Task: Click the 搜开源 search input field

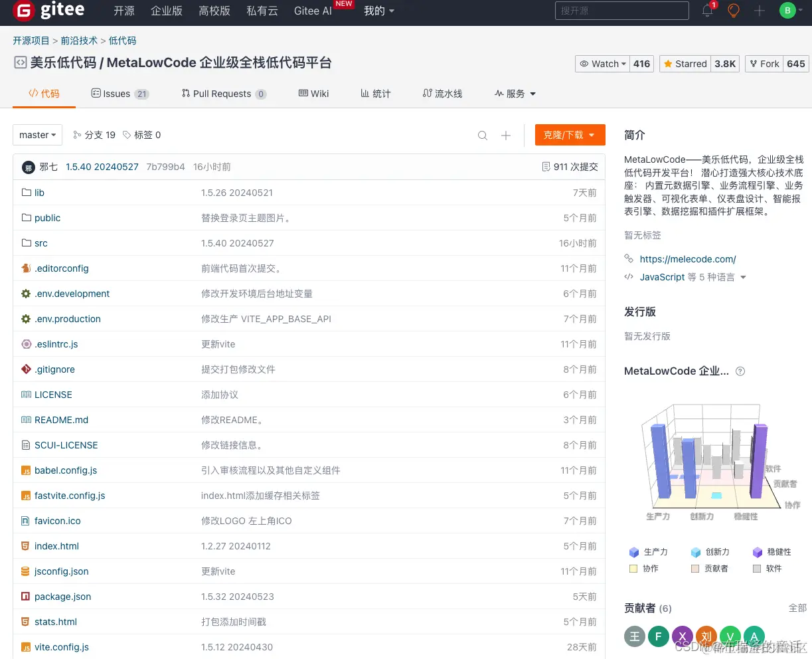Action: 621,11
